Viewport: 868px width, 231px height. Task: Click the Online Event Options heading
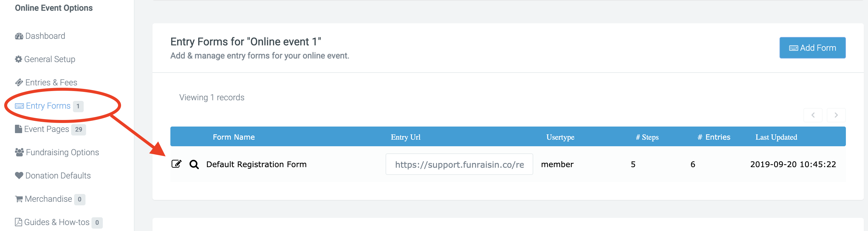pyautogui.click(x=54, y=8)
